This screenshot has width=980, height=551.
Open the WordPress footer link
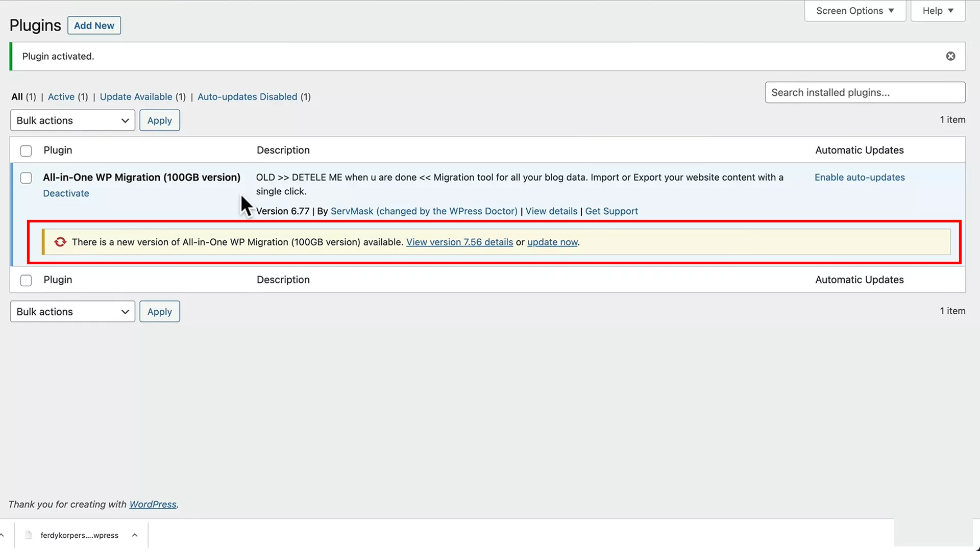[153, 504]
